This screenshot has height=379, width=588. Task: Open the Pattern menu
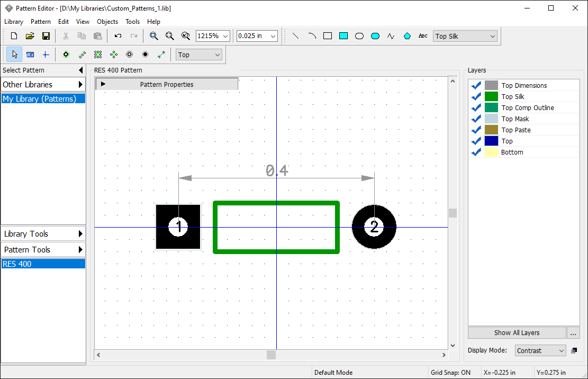pos(41,22)
